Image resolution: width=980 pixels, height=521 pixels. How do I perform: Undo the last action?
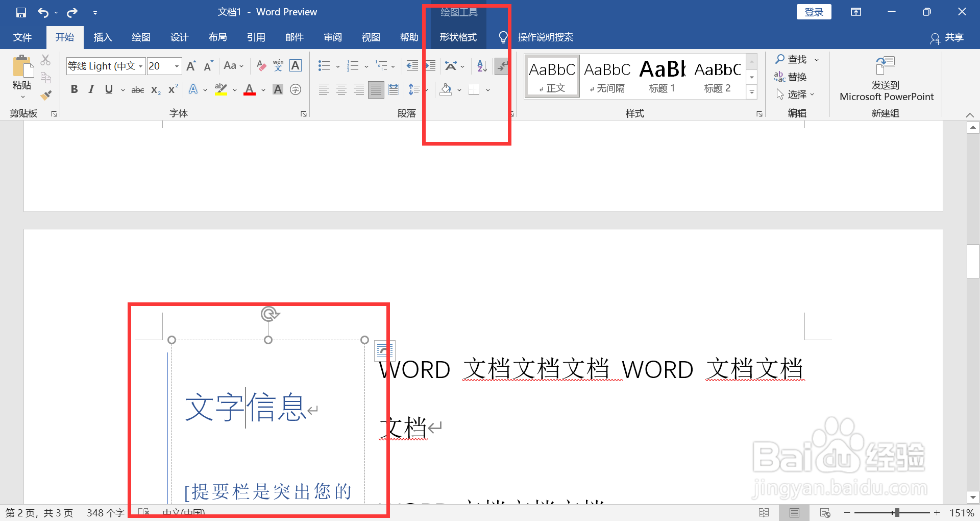pos(43,12)
